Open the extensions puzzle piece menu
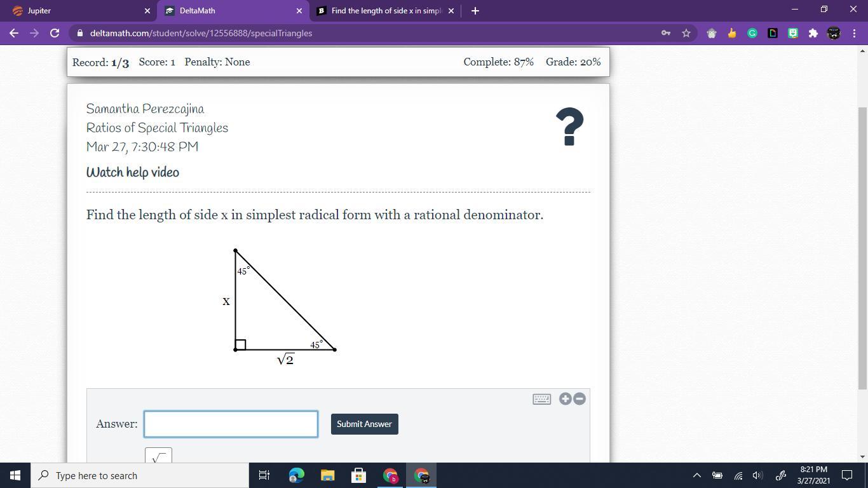This screenshot has width=868, height=488. coord(813,33)
